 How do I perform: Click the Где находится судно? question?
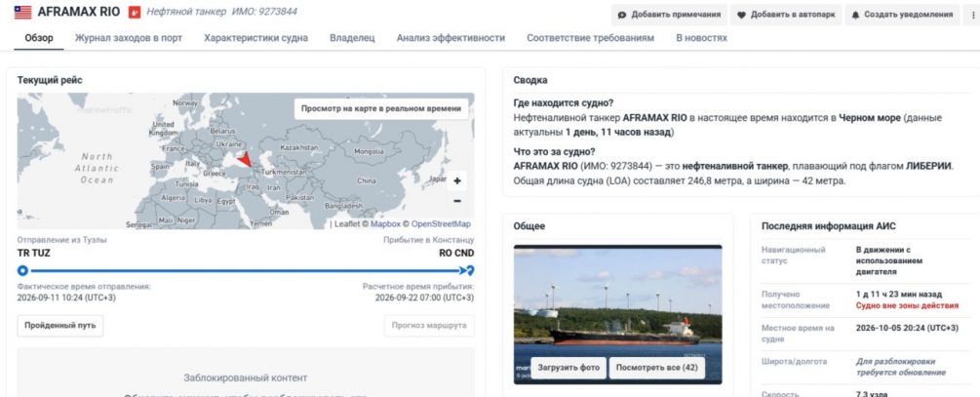(x=563, y=103)
